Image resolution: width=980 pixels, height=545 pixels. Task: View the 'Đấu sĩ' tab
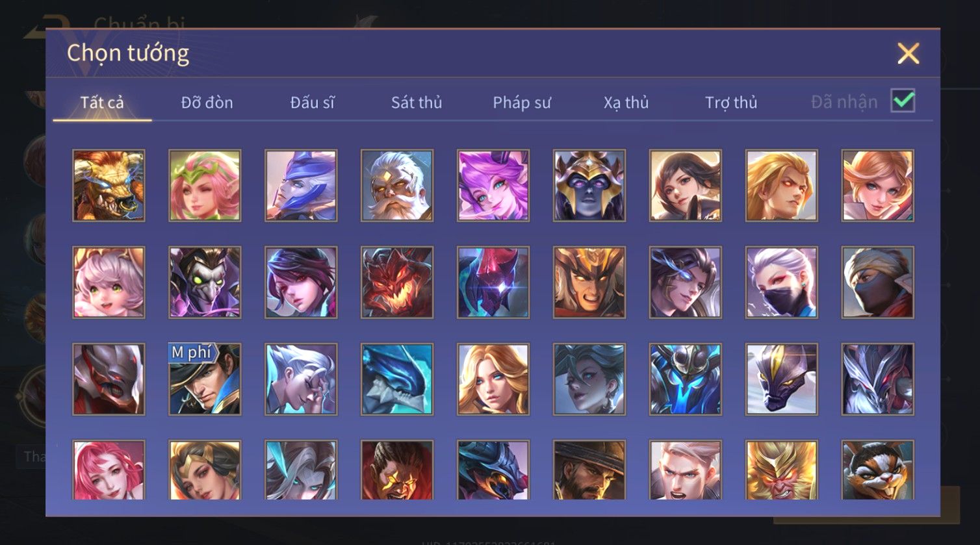(313, 103)
